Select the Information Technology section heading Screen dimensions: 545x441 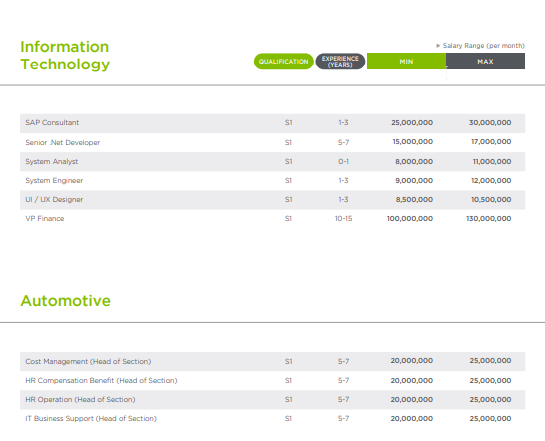pyautogui.click(x=65, y=55)
